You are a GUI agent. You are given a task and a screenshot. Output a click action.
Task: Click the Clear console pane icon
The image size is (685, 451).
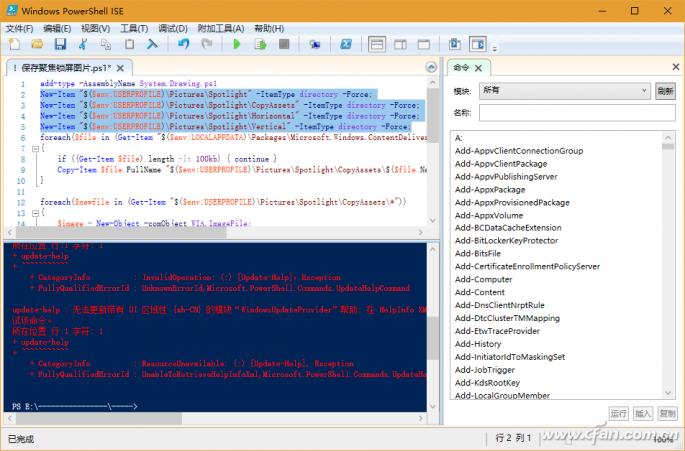[152, 45]
